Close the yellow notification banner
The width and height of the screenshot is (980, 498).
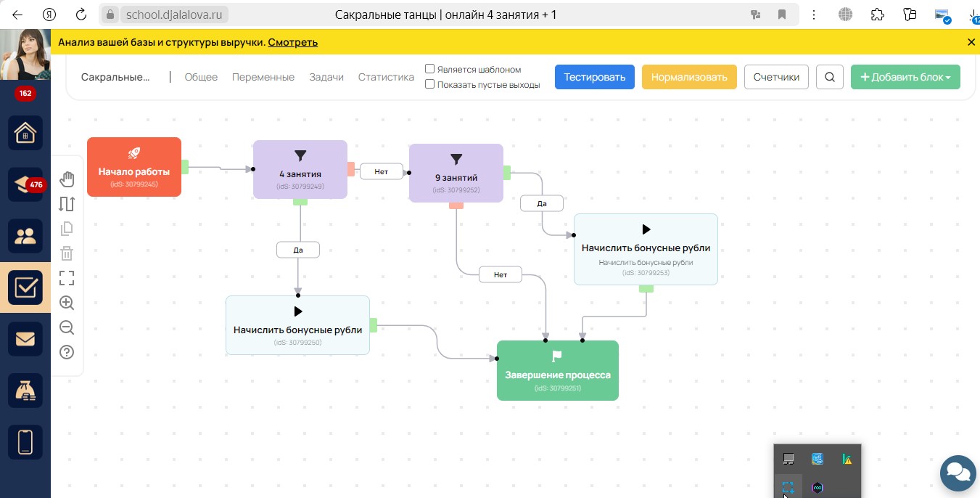point(971,42)
